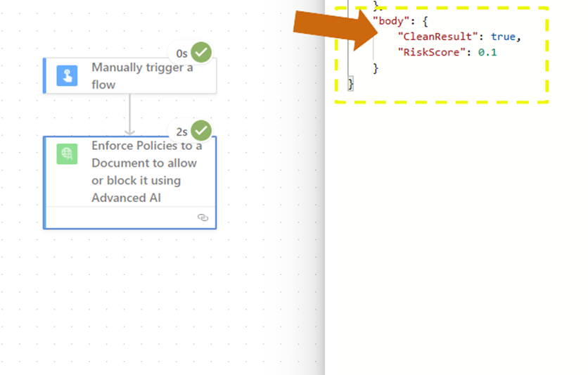Click the footer strip of the Enforce Policies card
Image resolution: width=588 pixels, height=375 pixels.
pyautogui.click(x=120, y=217)
